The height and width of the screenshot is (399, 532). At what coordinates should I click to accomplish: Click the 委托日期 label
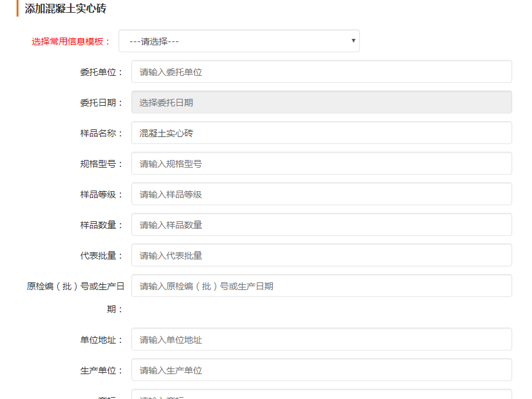point(101,103)
